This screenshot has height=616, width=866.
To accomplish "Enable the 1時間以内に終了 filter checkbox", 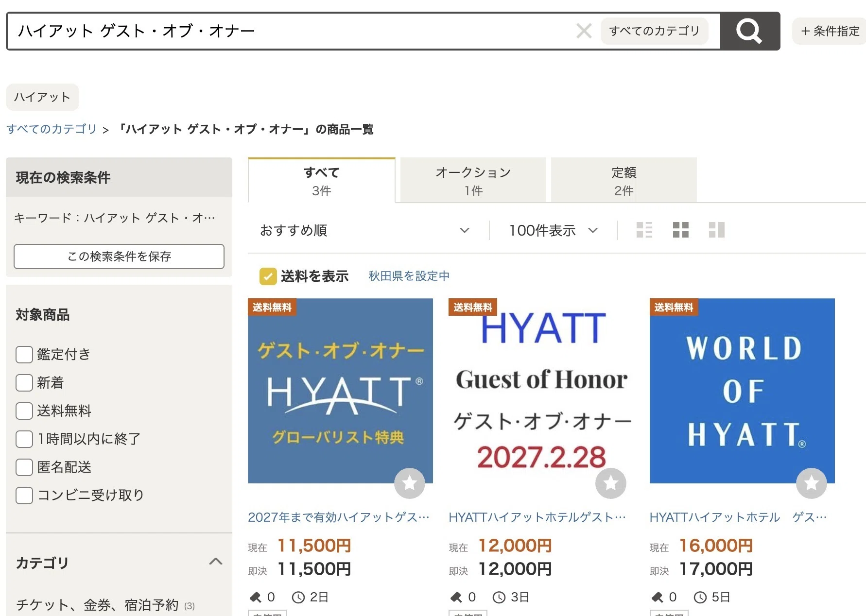I will click(24, 439).
